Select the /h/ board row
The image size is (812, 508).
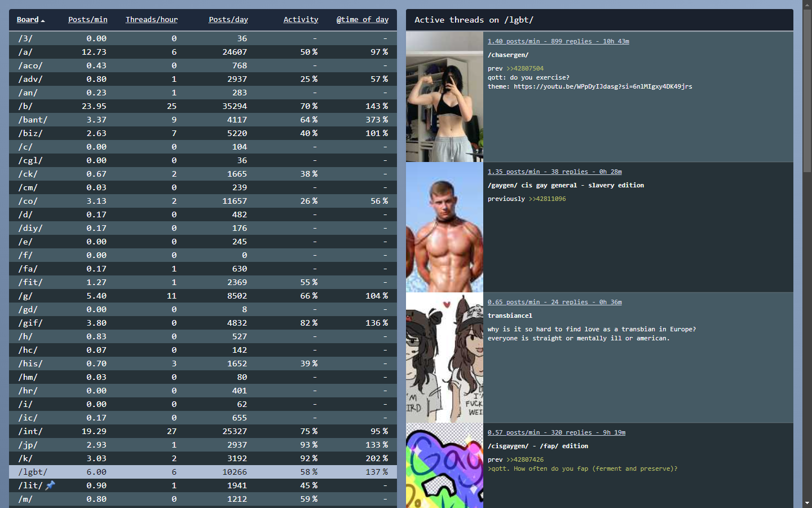click(x=203, y=336)
